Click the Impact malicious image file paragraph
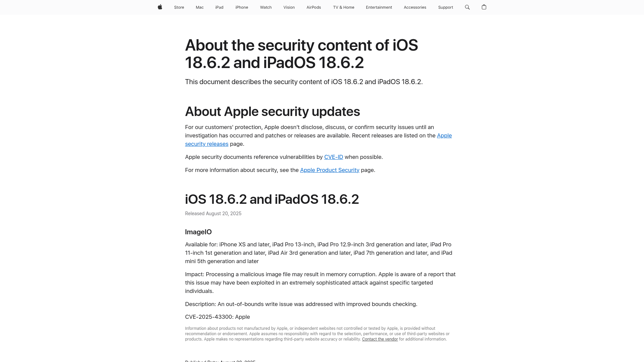The height and width of the screenshot is (362, 644). (320, 283)
